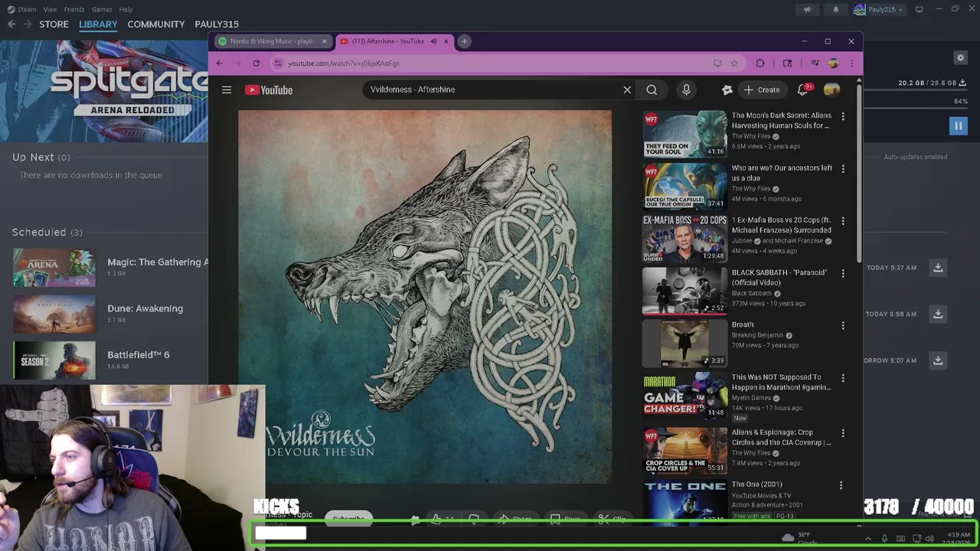Open options for Ex-Mafia Boss video
Screen dimensions: 980x551
coord(843,221)
